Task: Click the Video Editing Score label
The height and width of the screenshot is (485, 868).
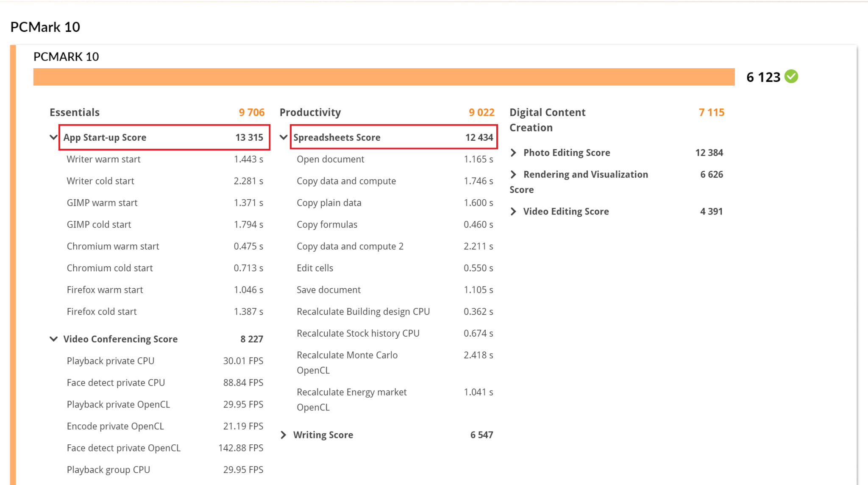Action: coord(566,212)
